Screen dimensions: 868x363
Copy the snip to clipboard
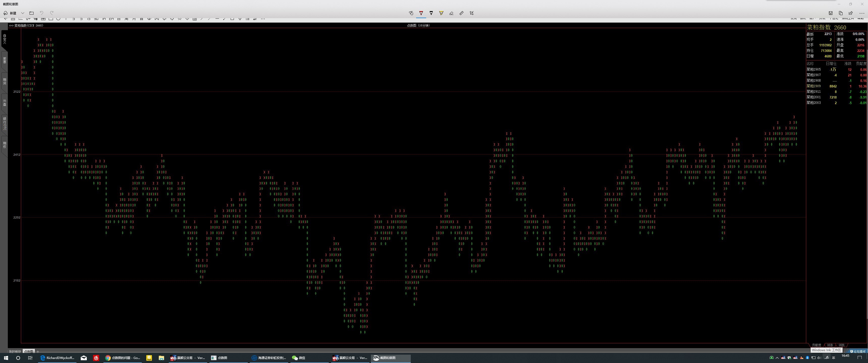841,13
